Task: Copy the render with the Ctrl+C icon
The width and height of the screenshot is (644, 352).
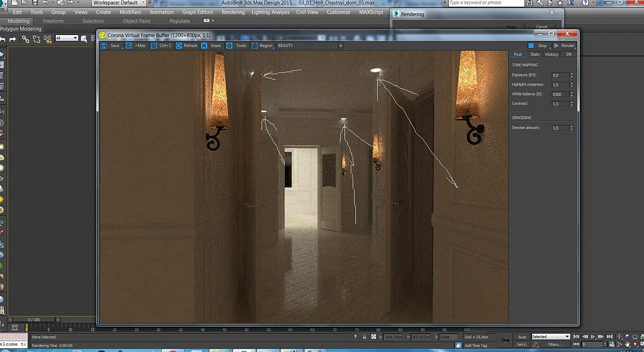Action: point(153,46)
